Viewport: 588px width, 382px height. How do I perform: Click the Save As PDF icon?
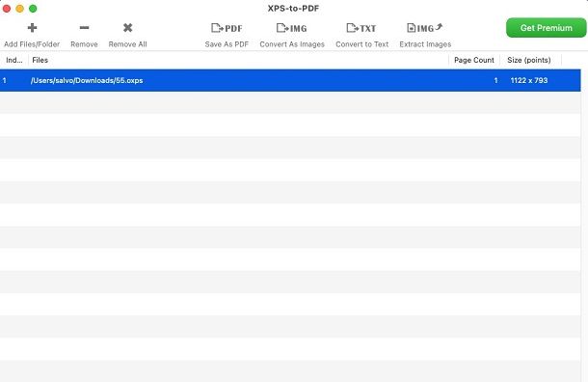tap(227, 28)
